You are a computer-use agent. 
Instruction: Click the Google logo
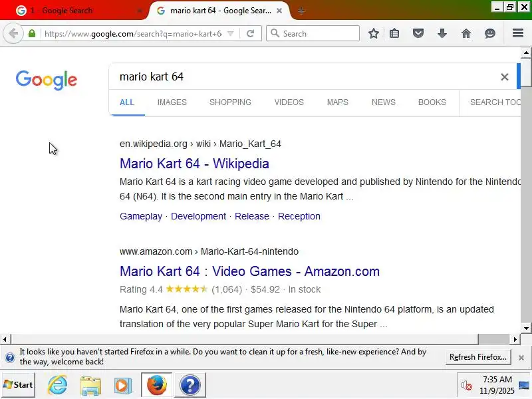[47, 80]
